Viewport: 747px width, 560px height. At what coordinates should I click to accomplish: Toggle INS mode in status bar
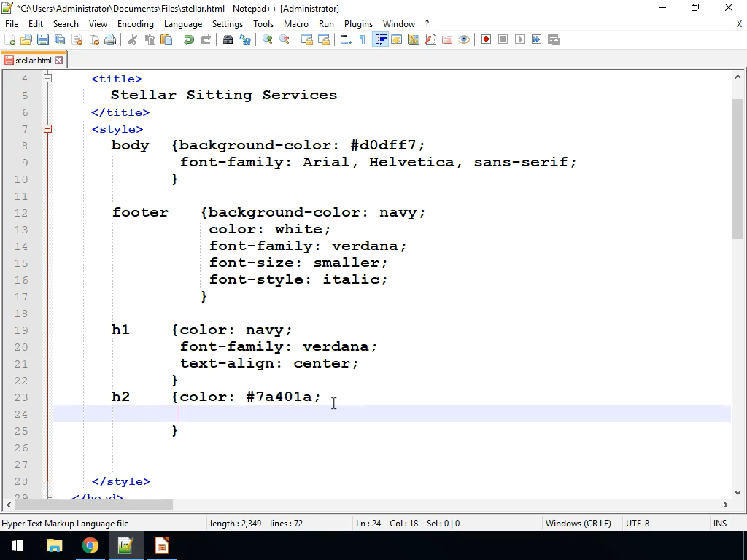click(720, 524)
